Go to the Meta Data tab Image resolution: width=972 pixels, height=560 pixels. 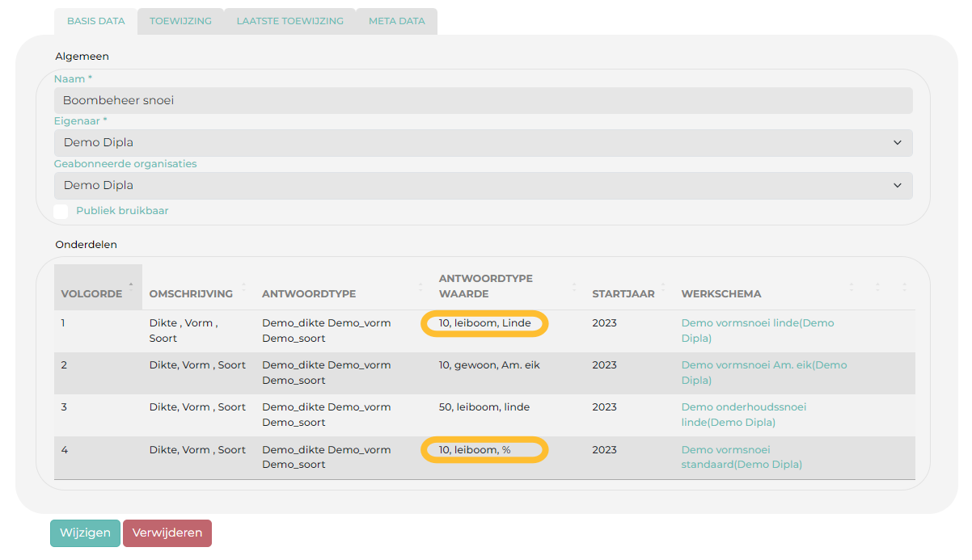[396, 22]
